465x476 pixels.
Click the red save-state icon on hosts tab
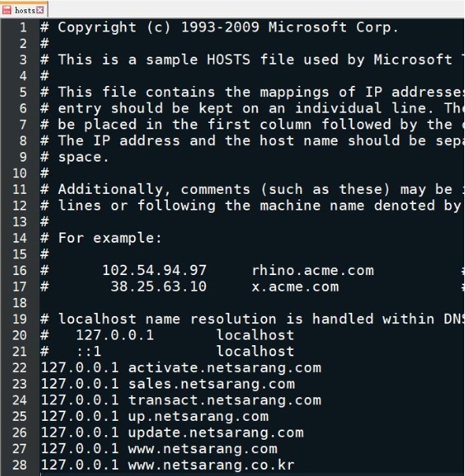6,10
